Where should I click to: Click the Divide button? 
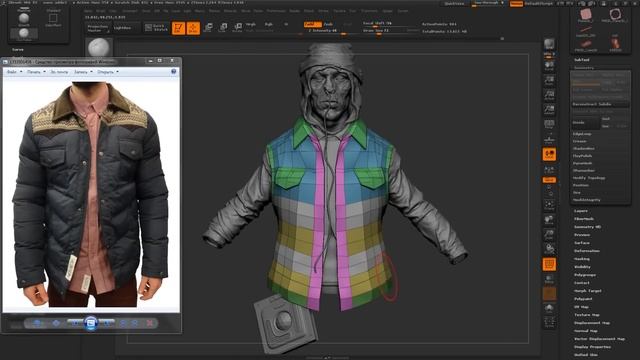pos(585,122)
